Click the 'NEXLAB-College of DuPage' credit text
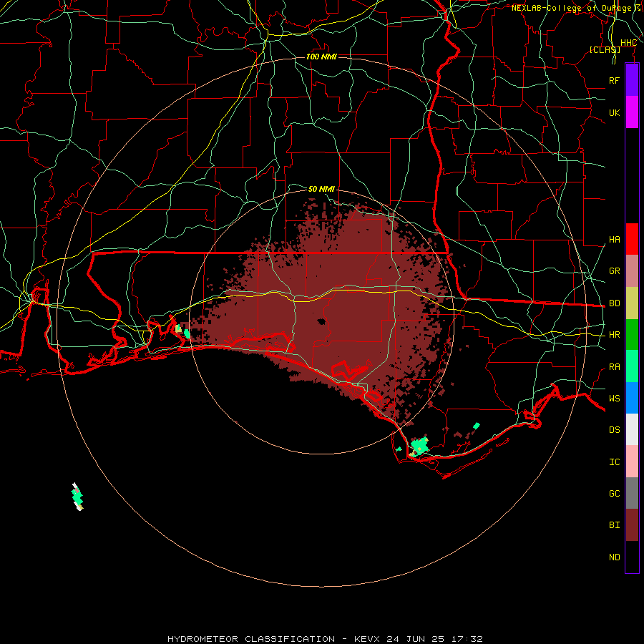This screenshot has height=644, width=644. click(572, 8)
